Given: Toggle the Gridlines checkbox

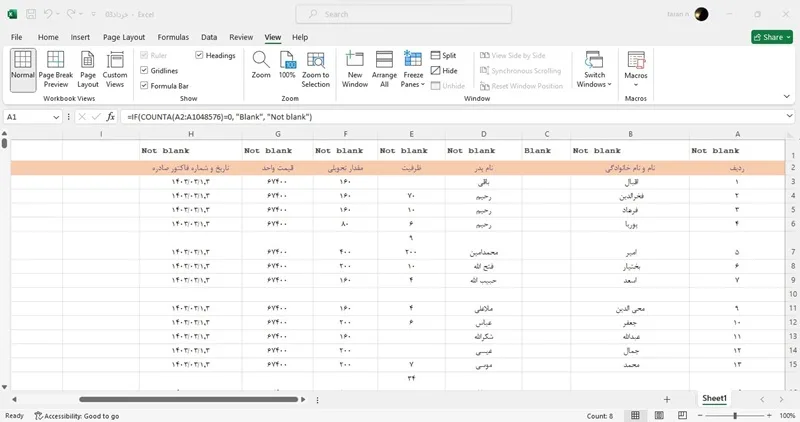Looking at the screenshot, I should (x=144, y=70).
